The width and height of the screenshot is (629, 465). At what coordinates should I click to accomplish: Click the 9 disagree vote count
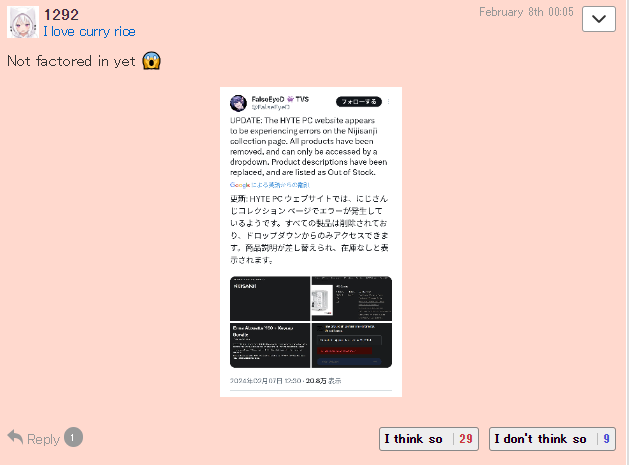(x=607, y=439)
